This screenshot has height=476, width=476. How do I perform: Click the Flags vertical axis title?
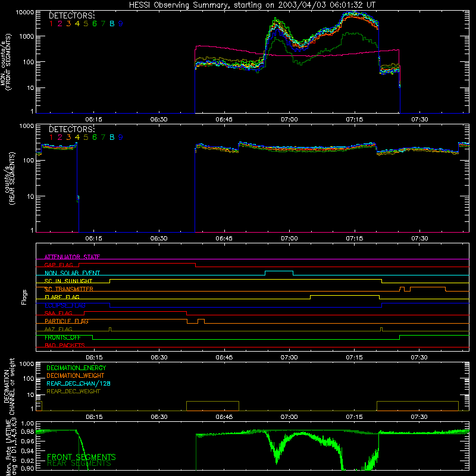(x=24, y=297)
